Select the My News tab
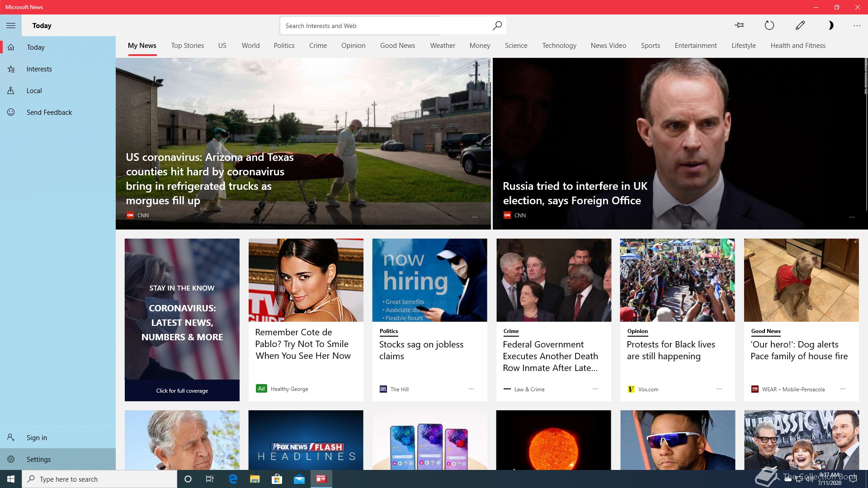Viewport: 868px width, 488px height. pos(142,46)
